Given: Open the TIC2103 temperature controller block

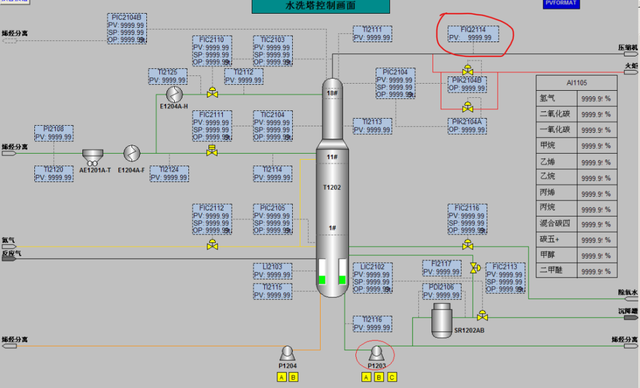Looking at the screenshot, I should 273,51.
